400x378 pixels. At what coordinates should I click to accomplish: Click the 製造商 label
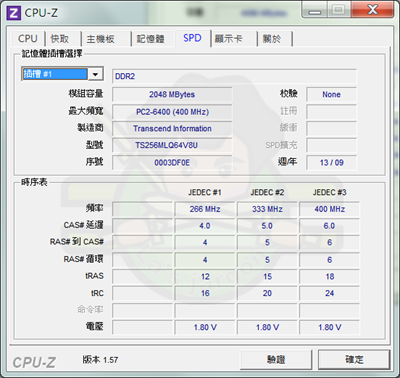(90, 128)
